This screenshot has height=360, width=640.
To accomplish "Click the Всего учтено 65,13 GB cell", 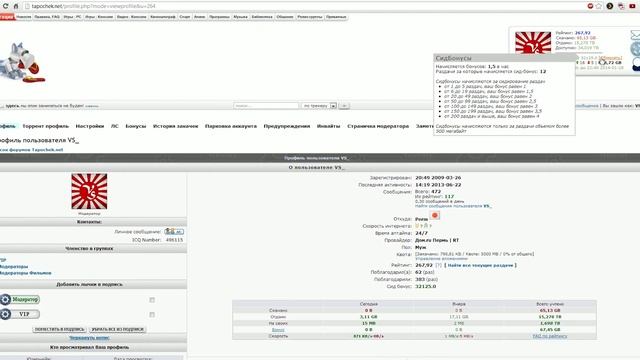I will (x=550, y=311).
